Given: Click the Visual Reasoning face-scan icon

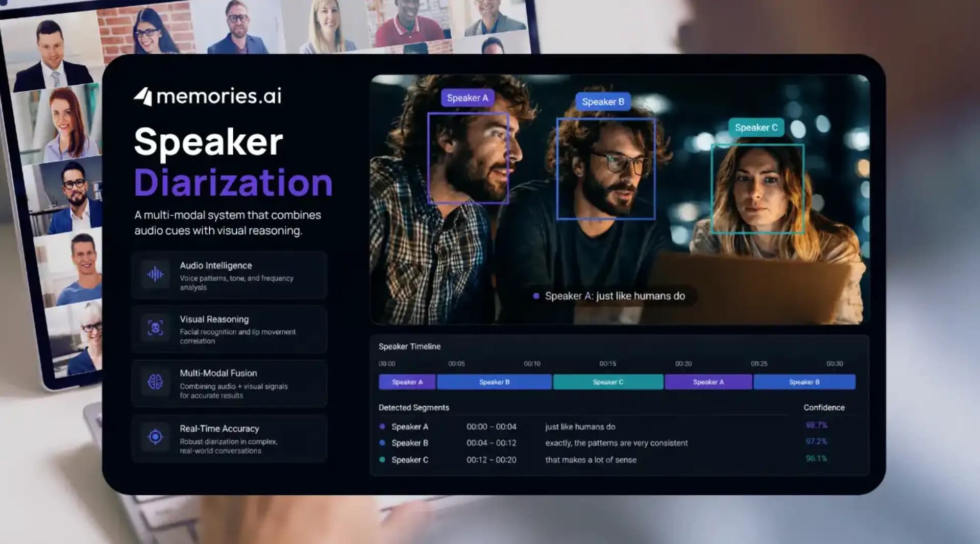Looking at the screenshot, I should click(155, 328).
